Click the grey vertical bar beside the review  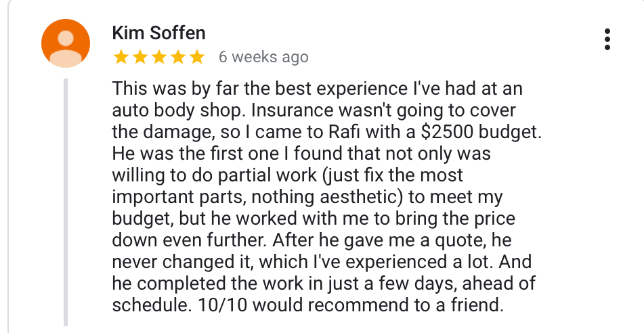[x=66, y=203]
